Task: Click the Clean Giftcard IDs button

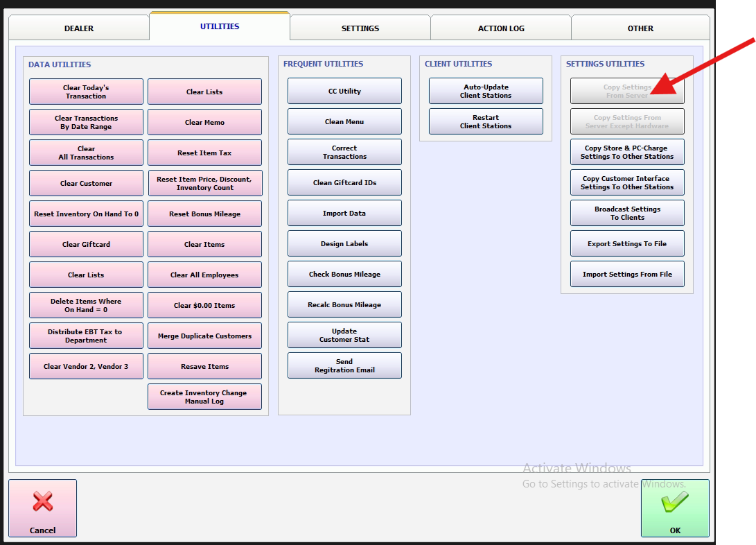Action: (344, 182)
